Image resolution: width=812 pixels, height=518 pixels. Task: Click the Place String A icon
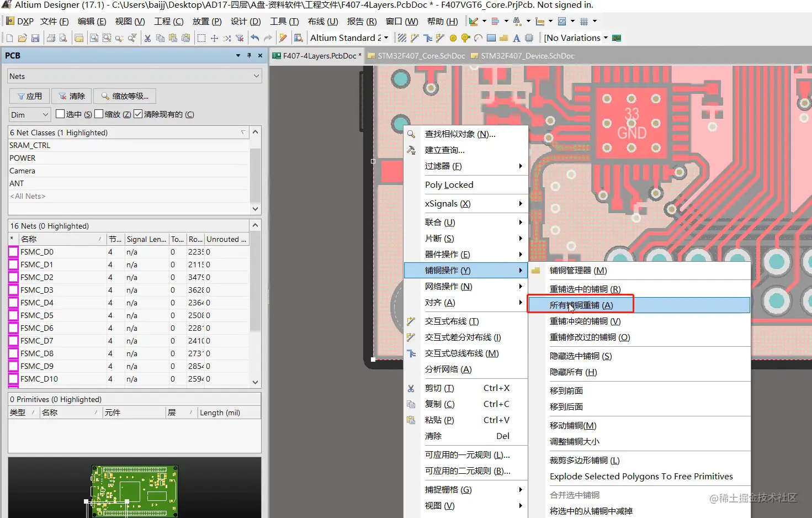tap(516, 38)
